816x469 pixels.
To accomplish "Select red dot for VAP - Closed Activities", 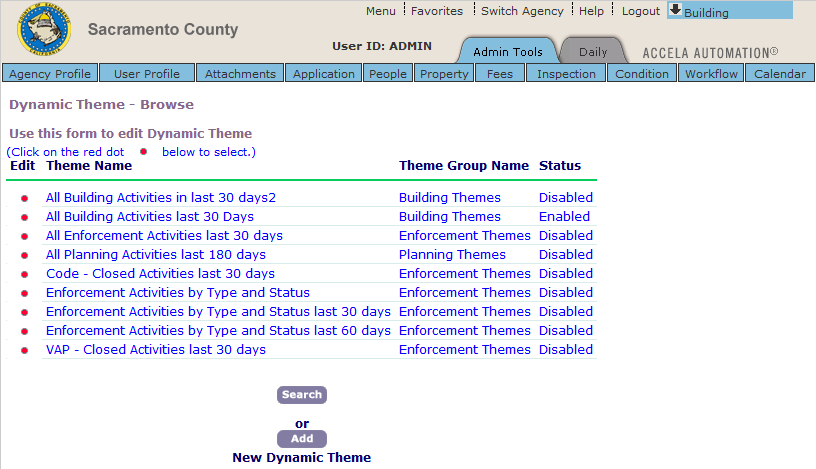I will pos(24,350).
